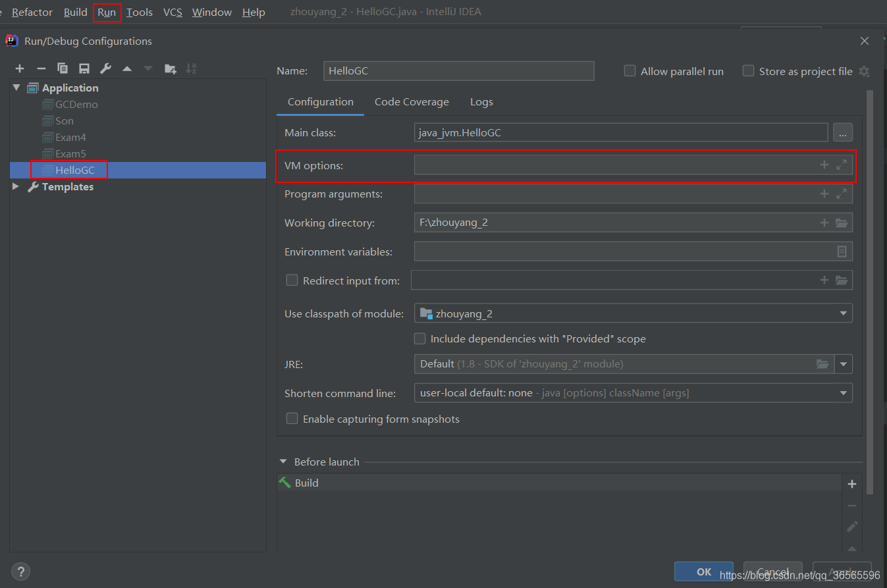Open Shorten command line dropdown
Image resolution: width=887 pixels, height=588 pixels.
[x=843, y=393]
